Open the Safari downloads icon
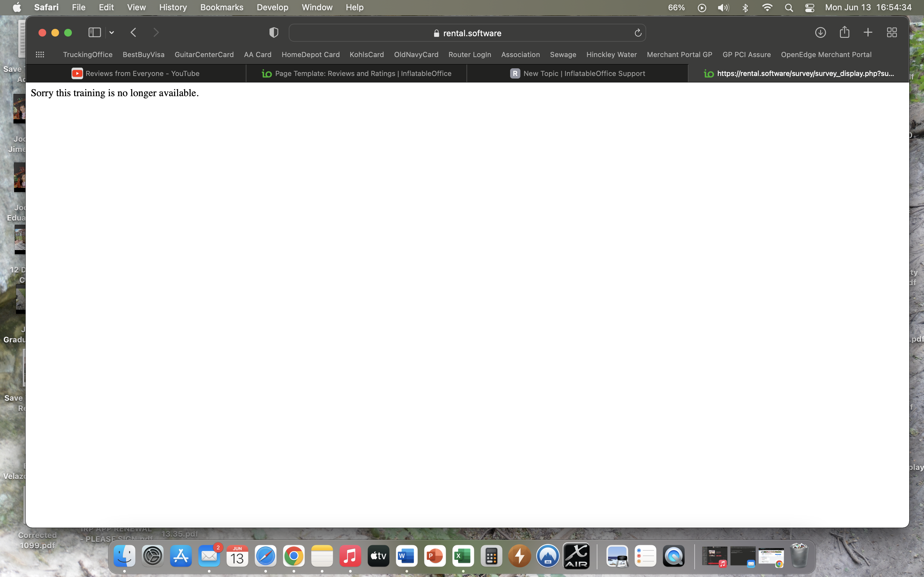Viewport: 924px width, 577px height. (820, 32)
